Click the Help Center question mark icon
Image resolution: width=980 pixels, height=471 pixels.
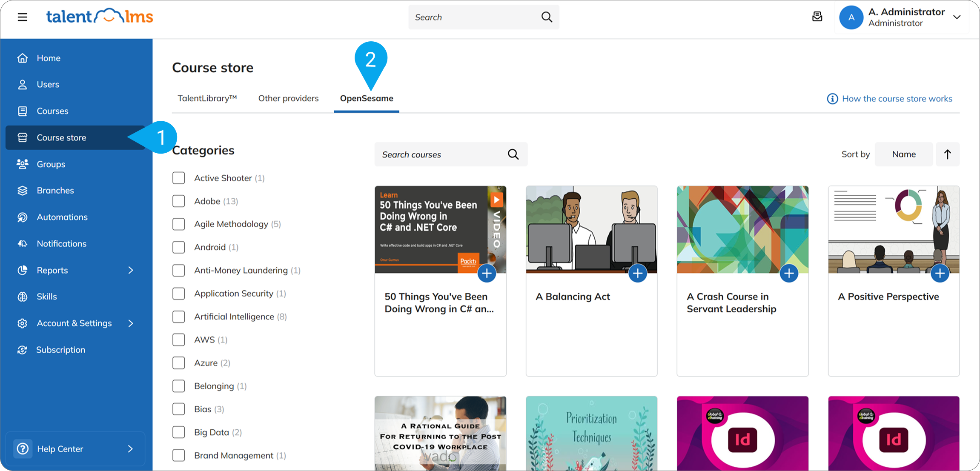[x=23, y=448]
